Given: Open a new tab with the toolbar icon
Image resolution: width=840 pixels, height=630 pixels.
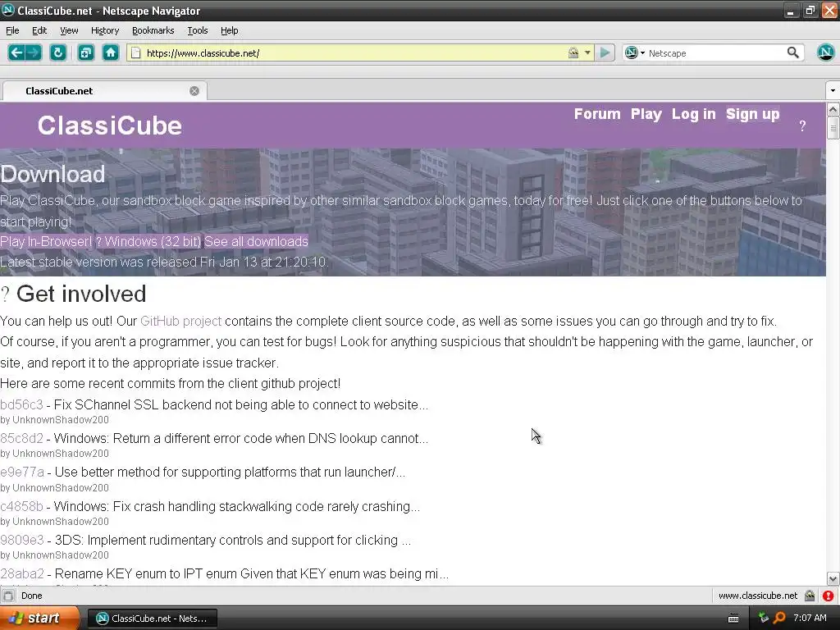Looking at the screenshot, I should [x=85, y=52].
